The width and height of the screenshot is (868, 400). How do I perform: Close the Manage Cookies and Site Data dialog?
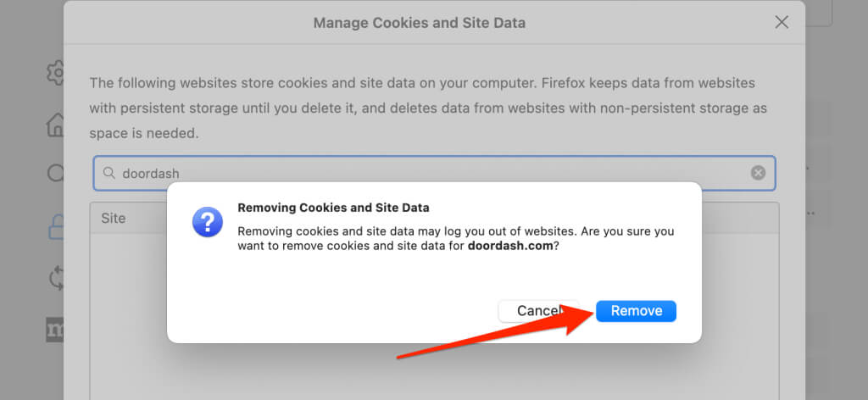coord(782,23)
